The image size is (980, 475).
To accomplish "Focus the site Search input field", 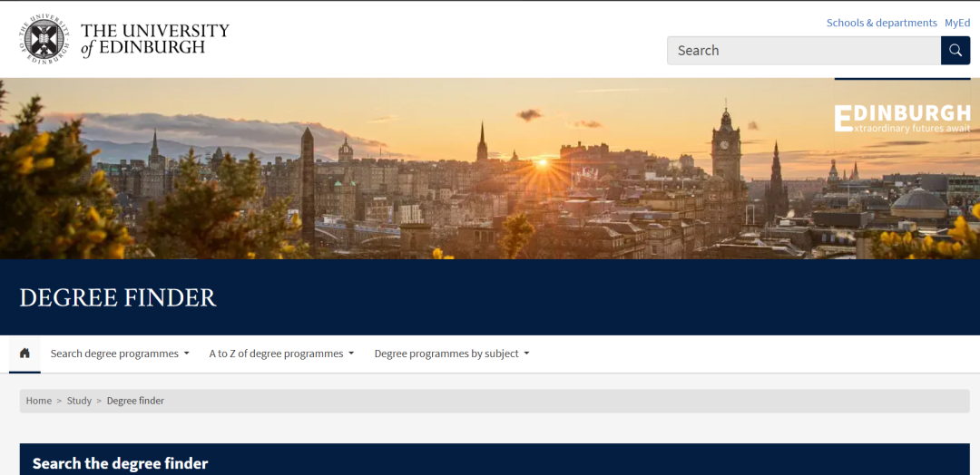I will pos(804,51).
